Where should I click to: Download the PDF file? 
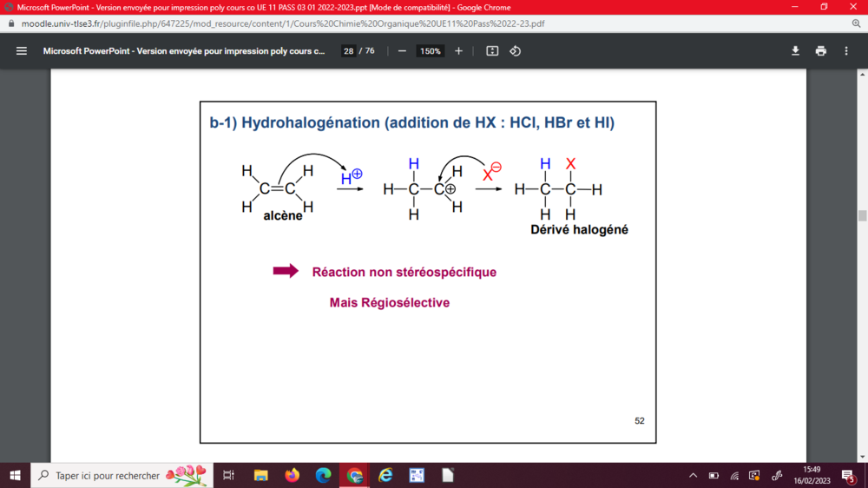[x=795, y=51]
